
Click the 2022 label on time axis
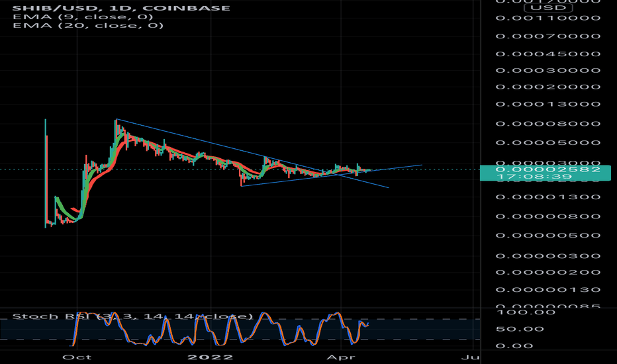pyautogui.click(x=211, y=357)
